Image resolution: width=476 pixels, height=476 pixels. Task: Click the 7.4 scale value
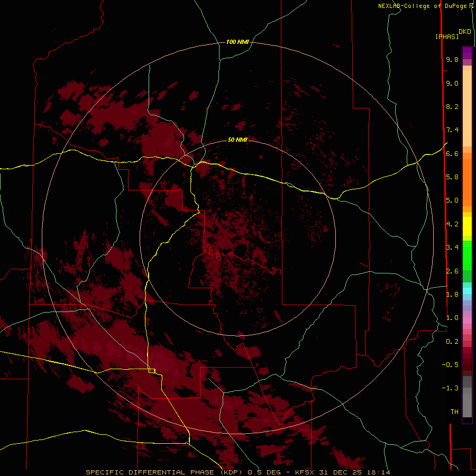(x=452, y=130)
